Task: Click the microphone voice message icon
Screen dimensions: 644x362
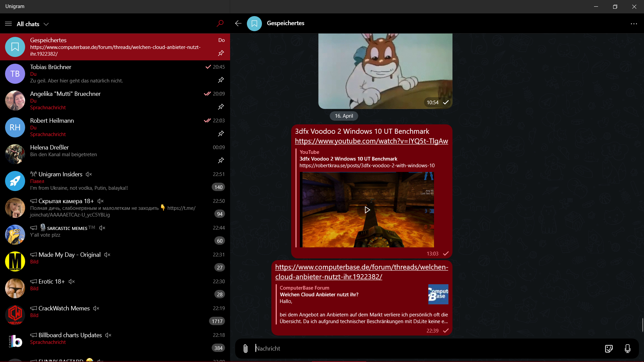Action: [628, 349]
